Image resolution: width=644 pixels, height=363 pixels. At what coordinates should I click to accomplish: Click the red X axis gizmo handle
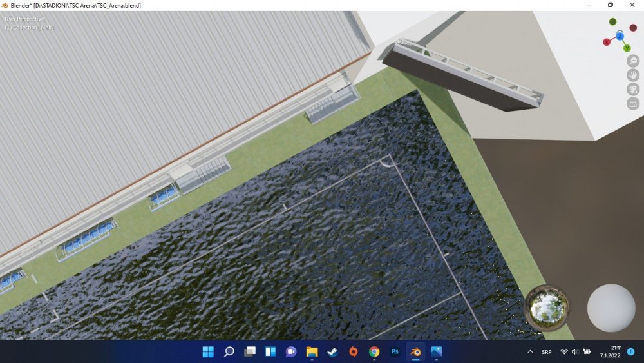click(x=606, y=42)
